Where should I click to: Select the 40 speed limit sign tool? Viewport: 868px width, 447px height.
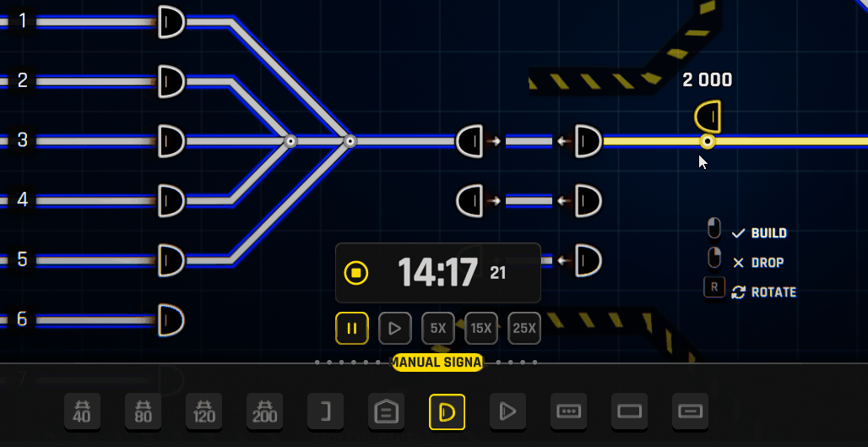[83, 412]
